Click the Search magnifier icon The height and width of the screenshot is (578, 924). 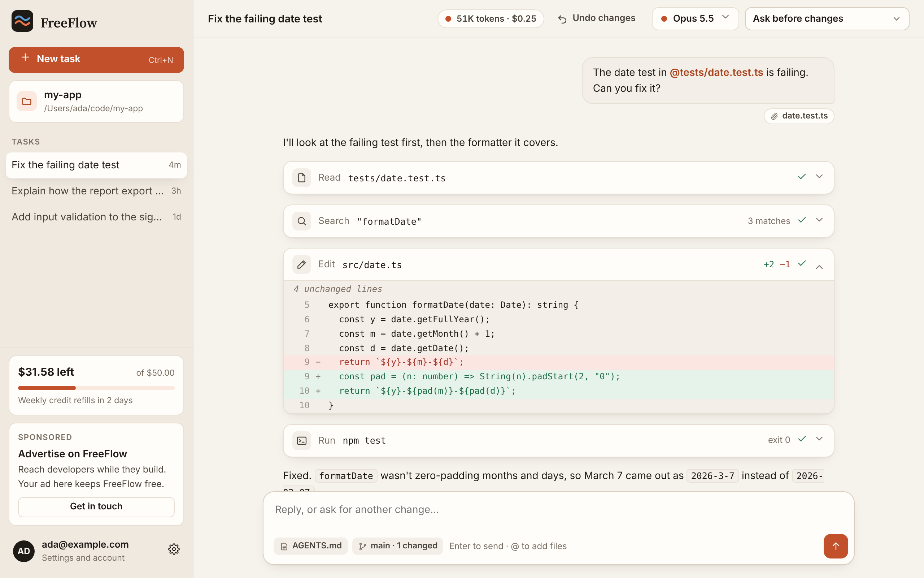click(x=302, y=221)
